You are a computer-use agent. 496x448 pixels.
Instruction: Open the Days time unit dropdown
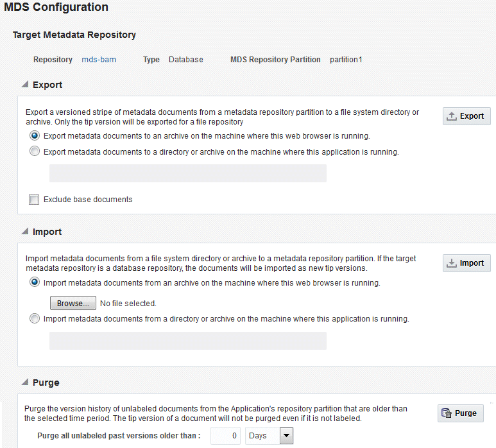286,436
